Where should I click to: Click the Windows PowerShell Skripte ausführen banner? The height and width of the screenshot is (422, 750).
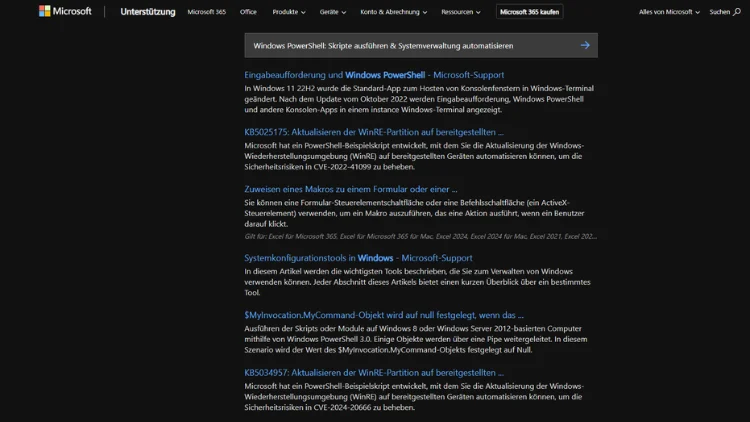[x=421, y=45]
